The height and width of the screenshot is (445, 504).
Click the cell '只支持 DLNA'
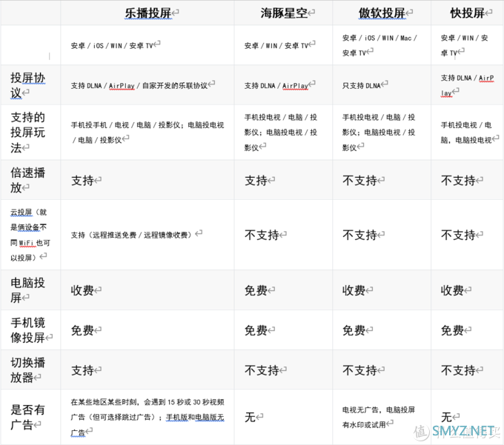tap(361, 86)
